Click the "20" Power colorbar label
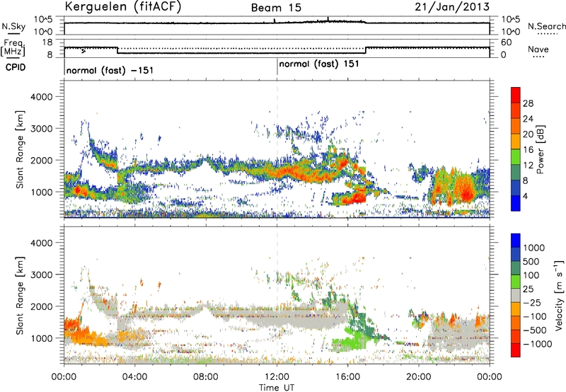 (x=528, y=134)
